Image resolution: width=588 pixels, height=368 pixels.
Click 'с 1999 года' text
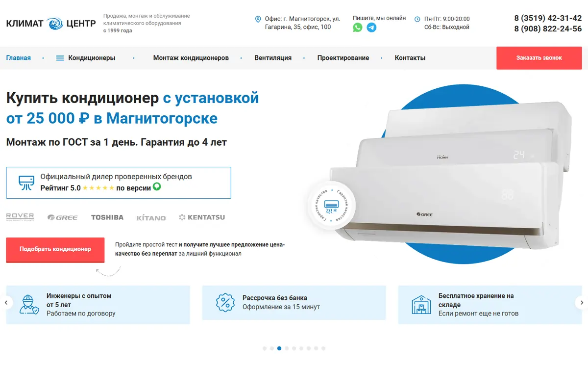click(118, 30)
